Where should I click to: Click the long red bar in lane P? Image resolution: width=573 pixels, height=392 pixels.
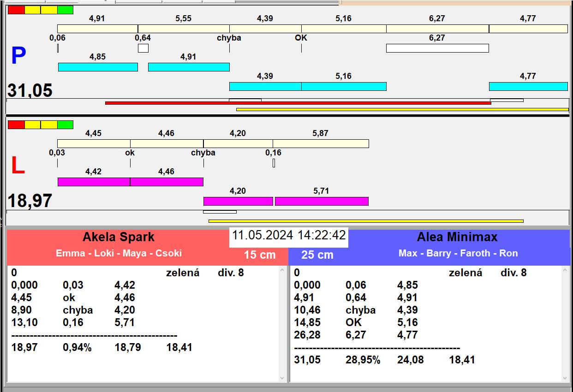click(298, 103)
